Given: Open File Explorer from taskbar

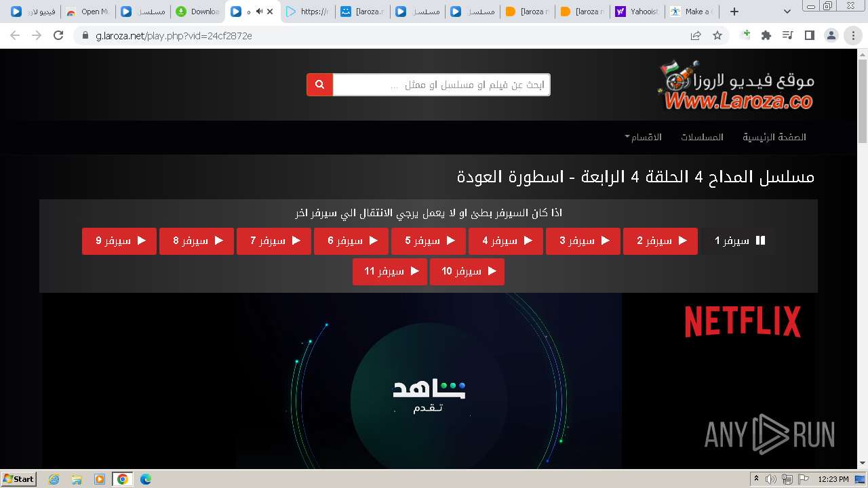Looking at the screenshot, I should coord(77,479).
